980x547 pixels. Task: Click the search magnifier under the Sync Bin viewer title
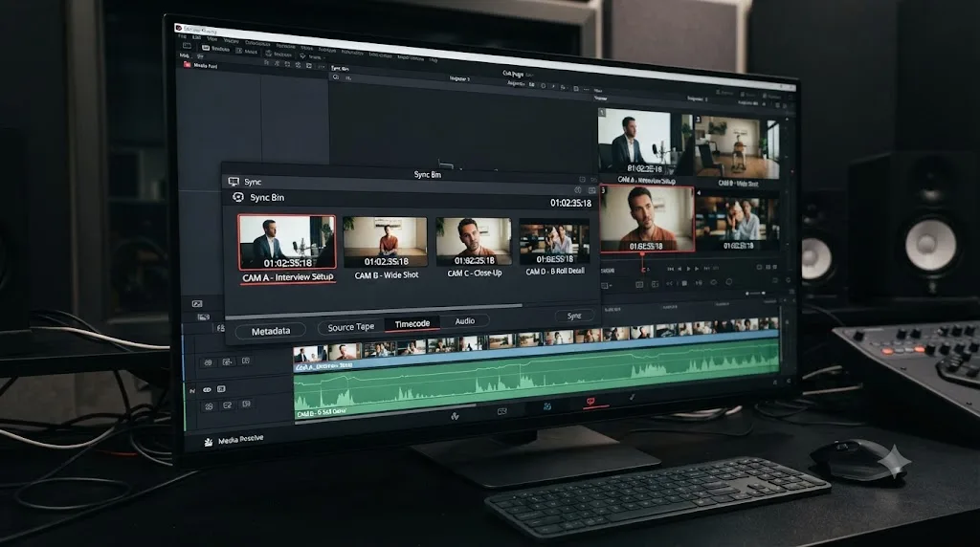click(336, 77)
